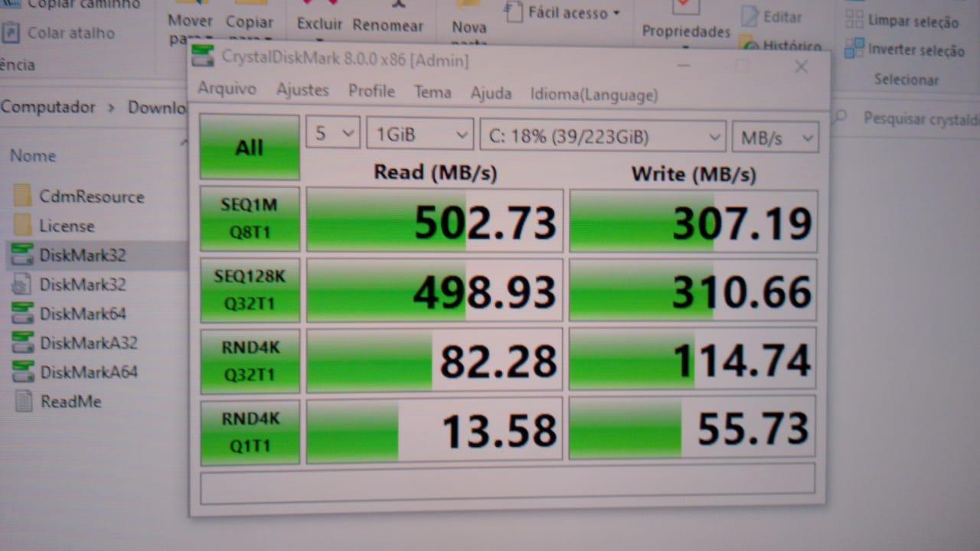Click the CrystalDiskMark title bar icon
This screenshot has width=980, height=551.
[x=203, y=57]
